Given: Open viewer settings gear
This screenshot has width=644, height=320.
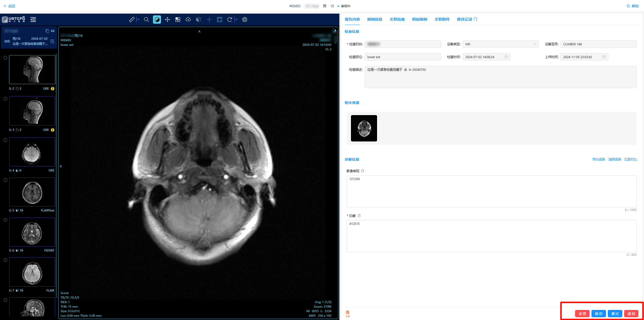Looking at the screenshot, I should click(245, 19).
